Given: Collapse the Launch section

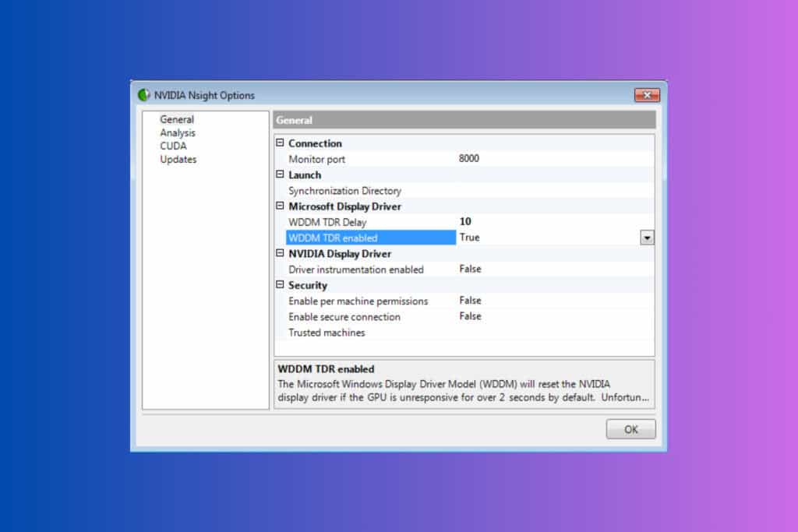Looking at the screenshot, I should (281, 174).
